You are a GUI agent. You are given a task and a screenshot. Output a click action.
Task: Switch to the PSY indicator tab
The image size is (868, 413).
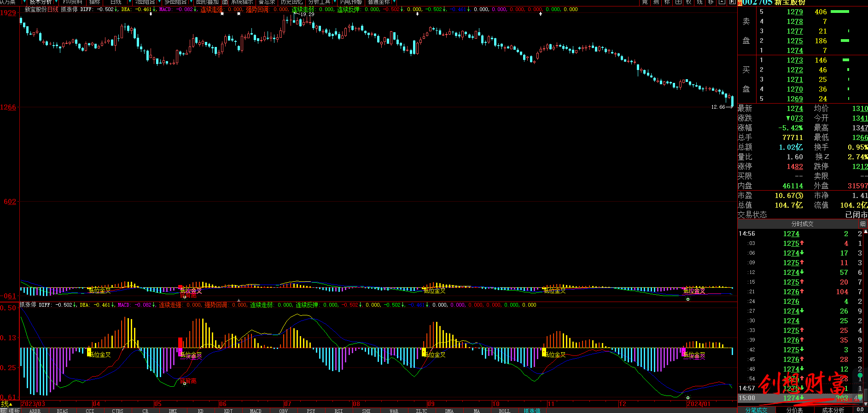click(311, 411)
